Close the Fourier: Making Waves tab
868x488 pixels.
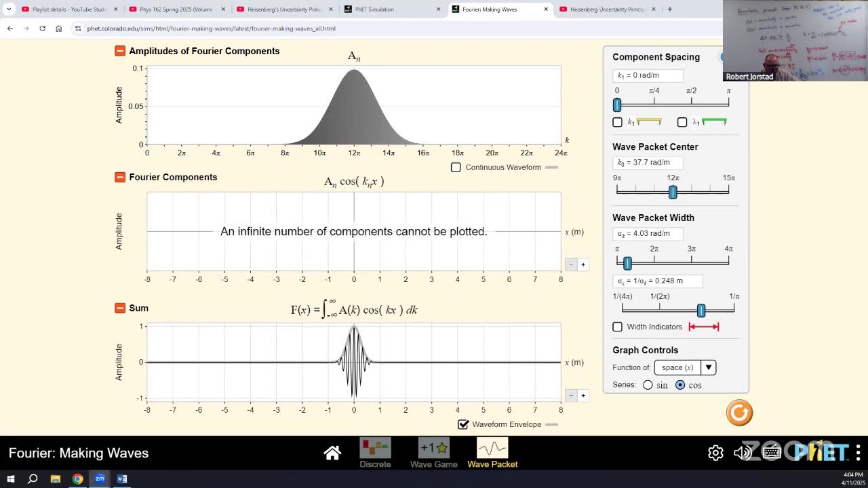pyautogui.click(x=546, y=9)
